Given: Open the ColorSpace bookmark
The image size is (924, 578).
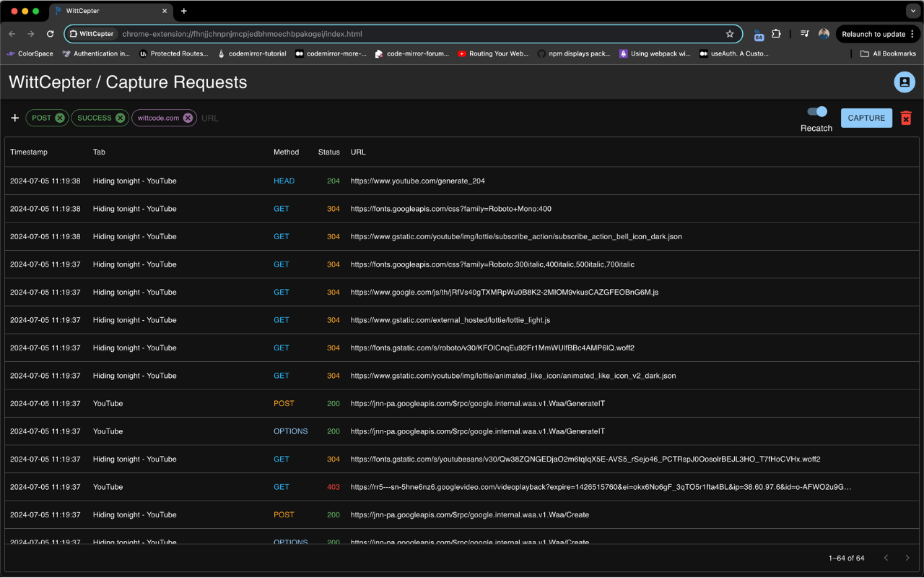Looking at the screenshot, I should 30,53.
